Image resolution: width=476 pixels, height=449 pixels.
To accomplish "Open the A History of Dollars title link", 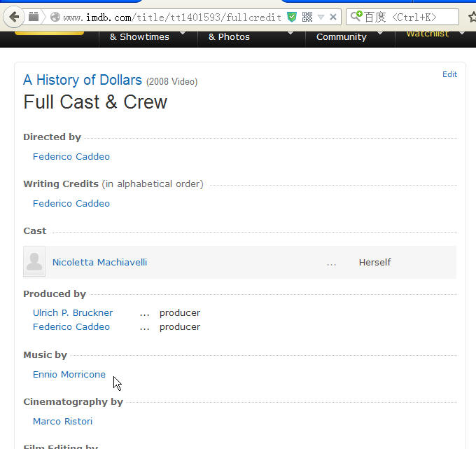I will coord(83,80).
